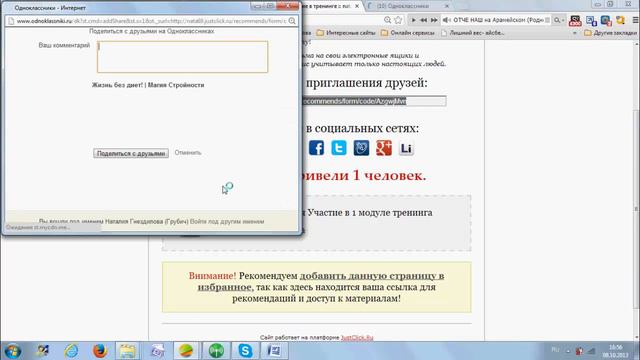Click the green-orange ball taskbar icon
640x360 pixels.
coord(186,351)
